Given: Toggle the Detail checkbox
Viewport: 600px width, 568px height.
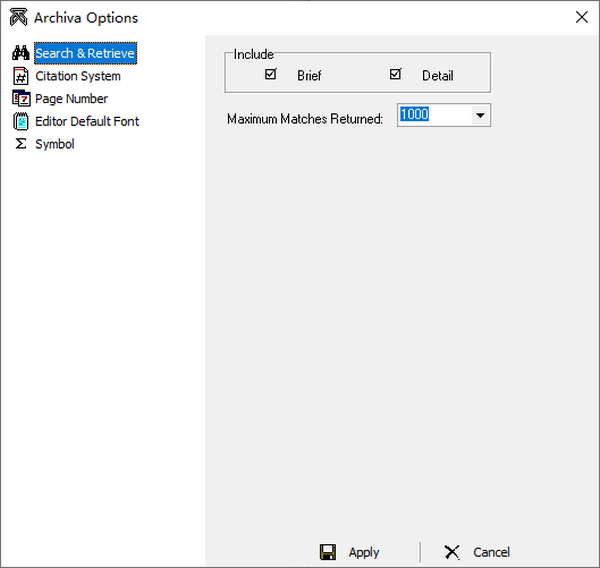Looking at the screenshot, I should click(x=395, y=75).
